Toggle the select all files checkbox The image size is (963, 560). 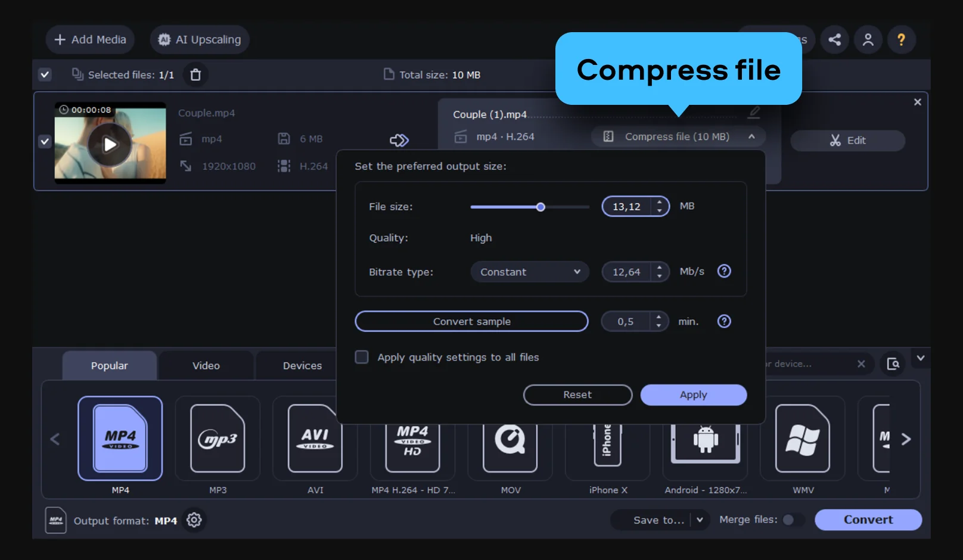(45, 75)
